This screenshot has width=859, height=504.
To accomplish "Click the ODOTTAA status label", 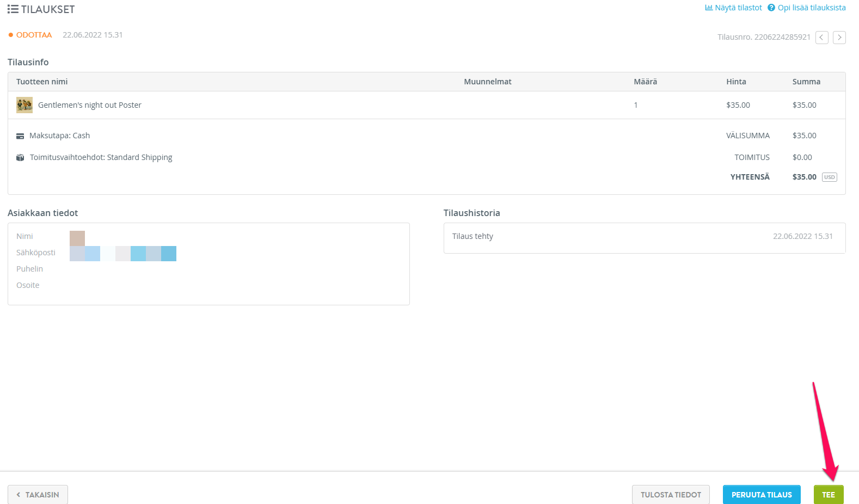I will [x=34, y=35].
